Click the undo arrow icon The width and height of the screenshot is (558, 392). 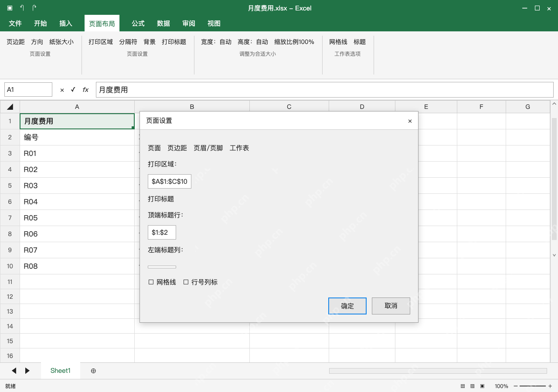tap(22, 8)
